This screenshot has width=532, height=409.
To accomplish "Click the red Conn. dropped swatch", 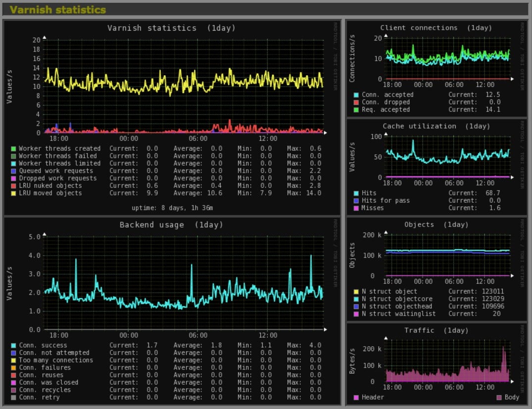I will pyautogui.click(x=356, y=102).
